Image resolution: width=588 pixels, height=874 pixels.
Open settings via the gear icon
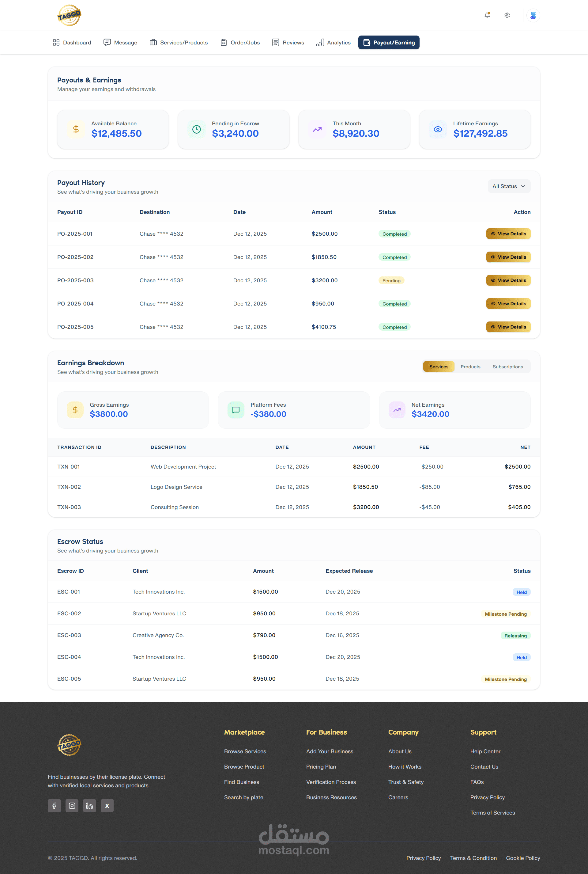(507, 15)
